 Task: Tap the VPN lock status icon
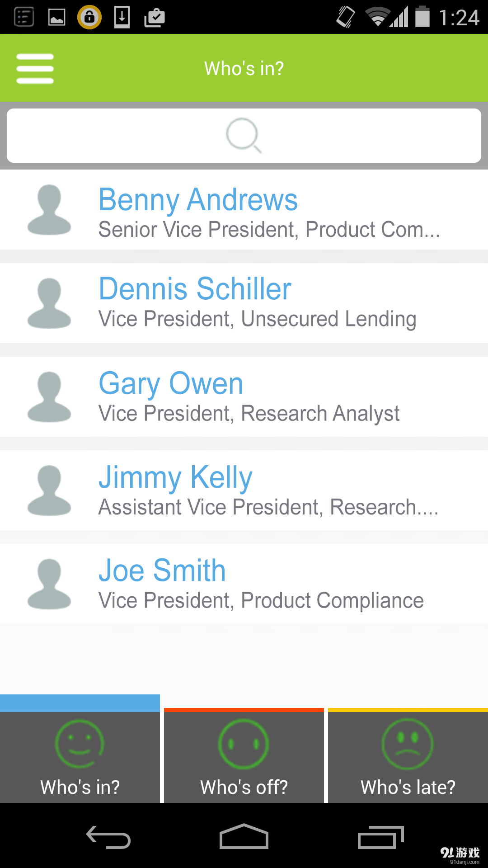[x=89, y=17]
